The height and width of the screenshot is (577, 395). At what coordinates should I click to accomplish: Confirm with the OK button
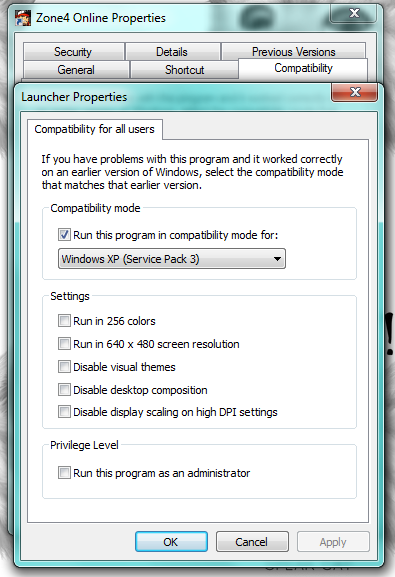click(x=171, y=542)
